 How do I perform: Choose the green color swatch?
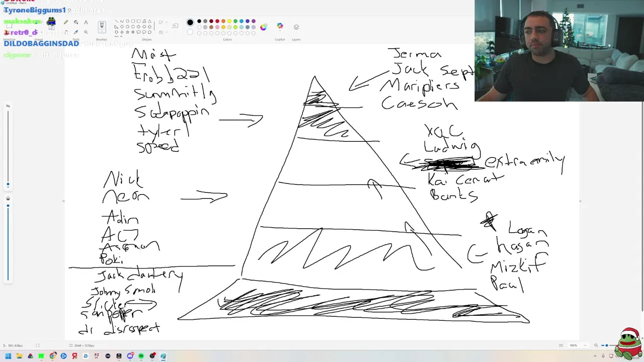tap(235, 21)
